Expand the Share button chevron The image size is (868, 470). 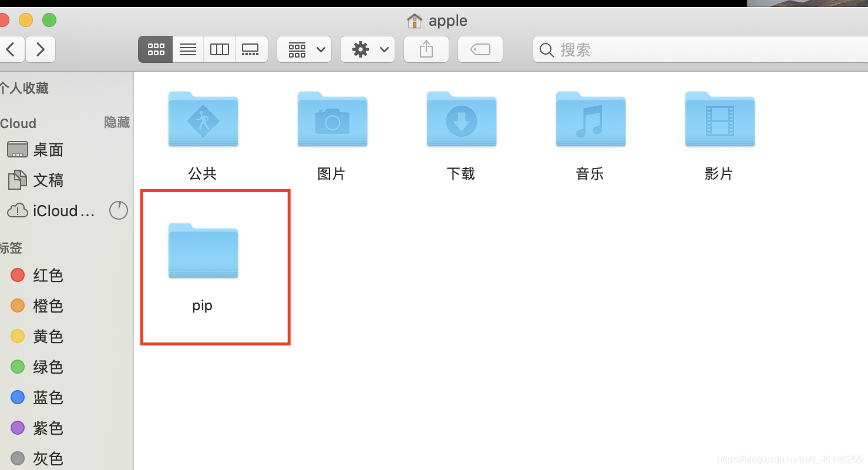click(x=426, y=49)
